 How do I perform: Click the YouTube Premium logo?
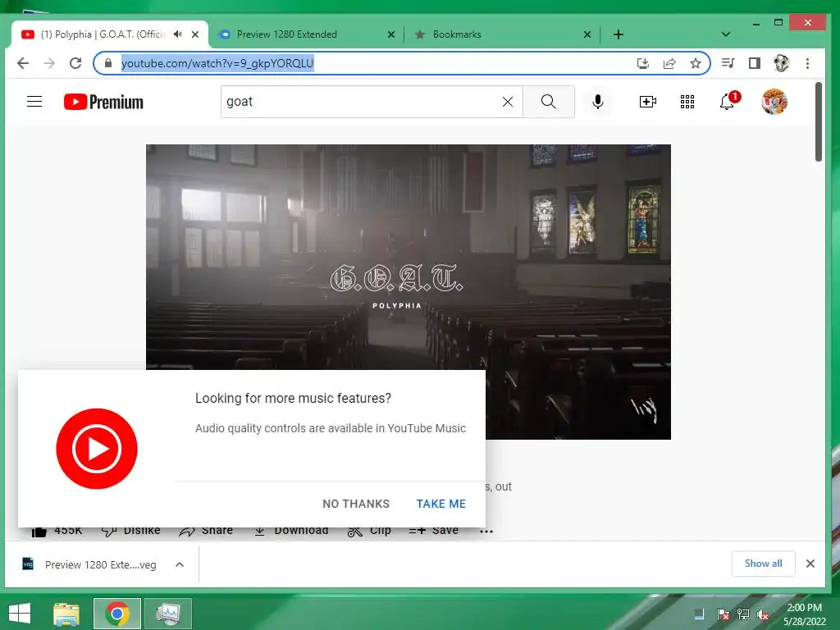(103, 102)
